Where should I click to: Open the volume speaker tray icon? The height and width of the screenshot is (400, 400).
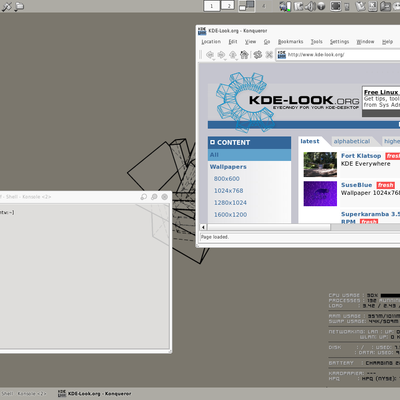(310, 6)
